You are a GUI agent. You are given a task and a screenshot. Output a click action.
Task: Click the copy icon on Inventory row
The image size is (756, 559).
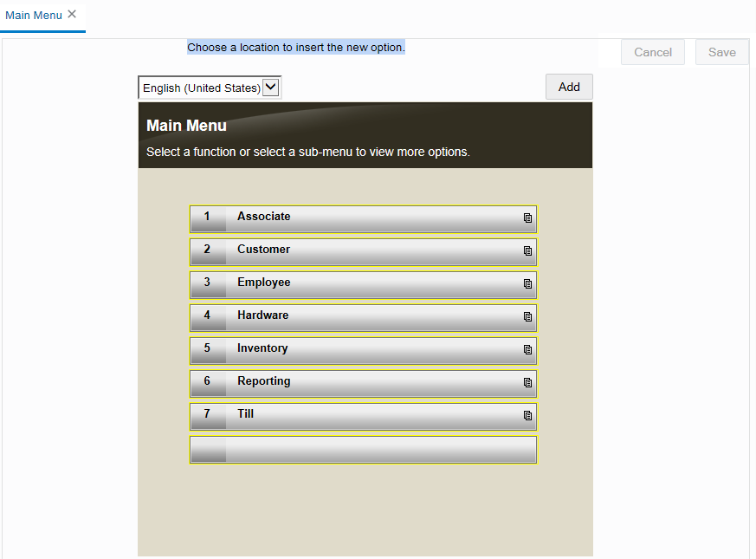[527, 350]
